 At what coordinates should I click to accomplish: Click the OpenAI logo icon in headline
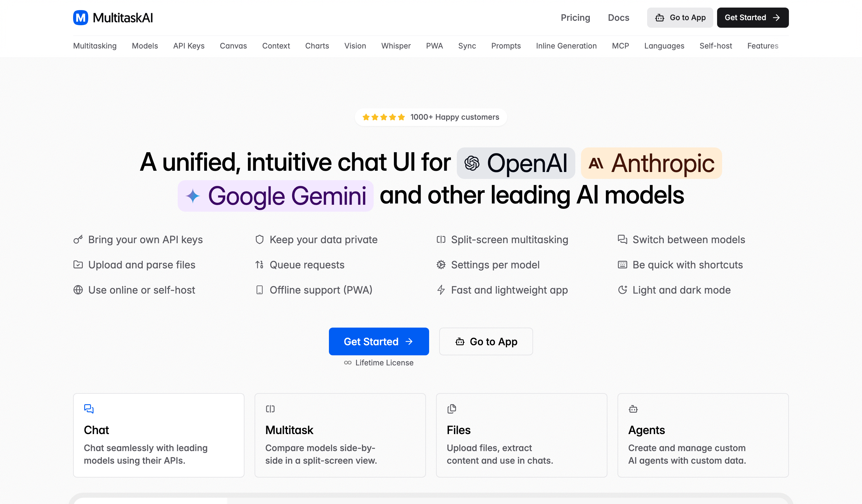[x=472, y=163]
